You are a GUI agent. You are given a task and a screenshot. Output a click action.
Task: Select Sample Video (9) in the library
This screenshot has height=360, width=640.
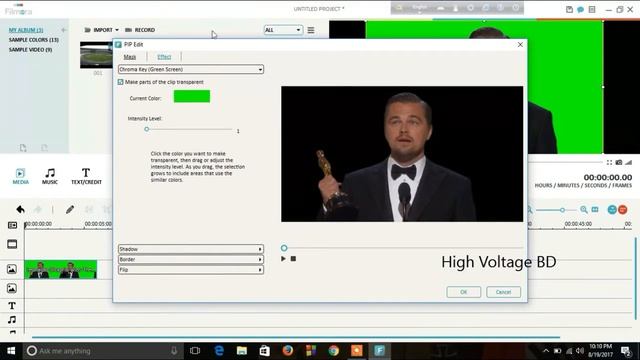coord(31,49)
